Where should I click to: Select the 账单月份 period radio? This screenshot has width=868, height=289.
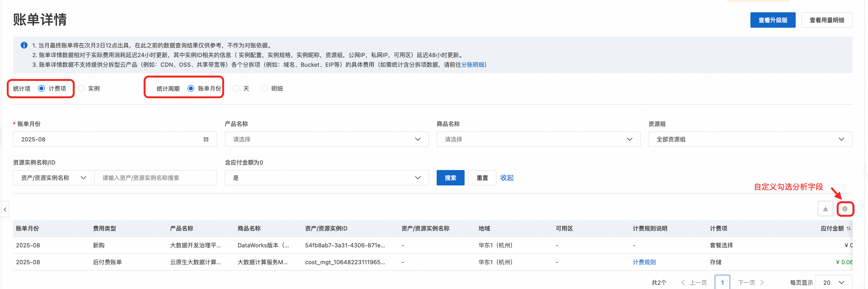click(191, 89)
